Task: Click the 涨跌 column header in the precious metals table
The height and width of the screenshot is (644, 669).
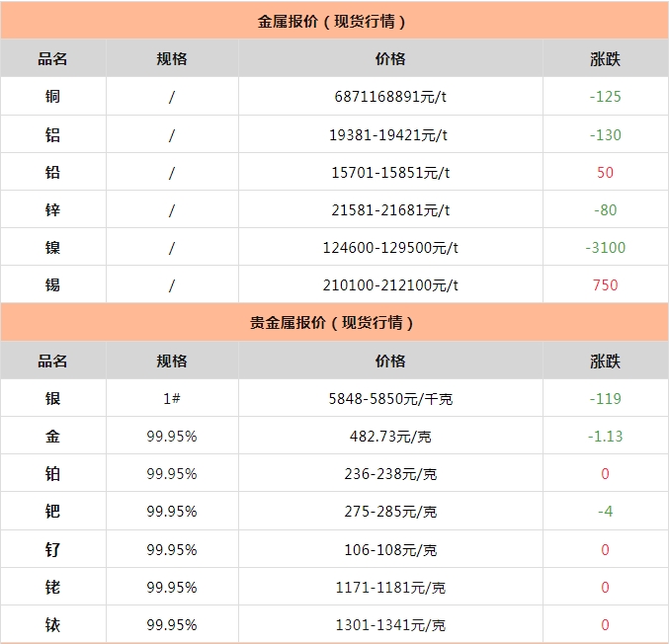Action: coord(605,361)
